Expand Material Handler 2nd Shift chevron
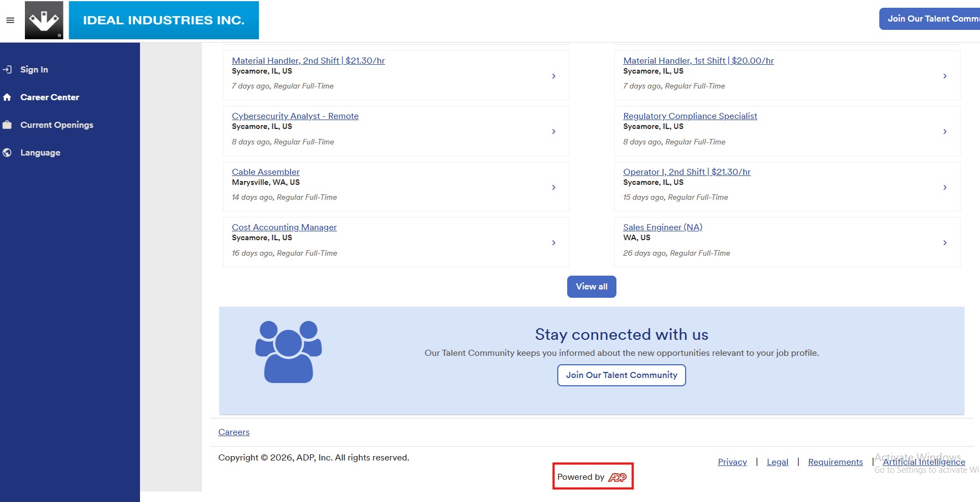The width and height of the screenshot is (980, 502). coord(553,76)
